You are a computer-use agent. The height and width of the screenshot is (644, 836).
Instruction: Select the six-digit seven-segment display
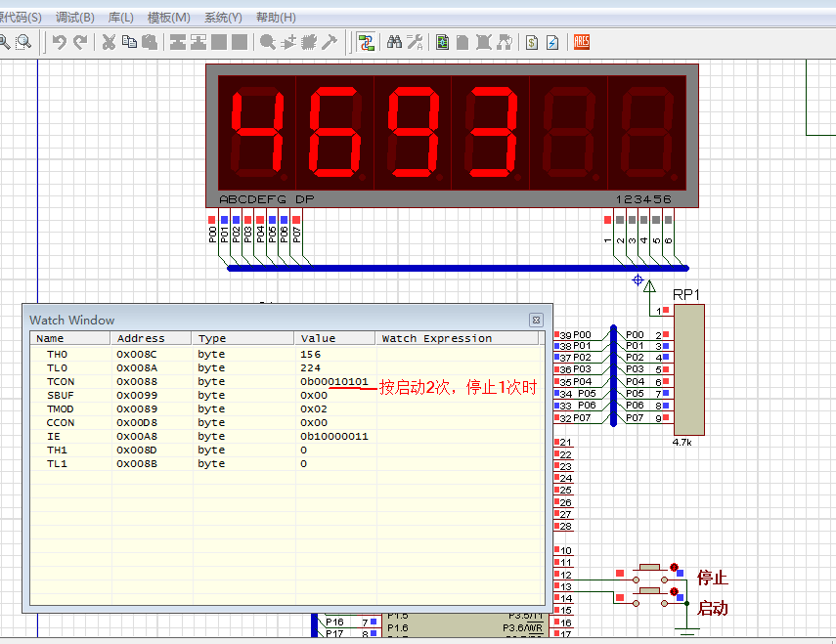coord(452,136)
